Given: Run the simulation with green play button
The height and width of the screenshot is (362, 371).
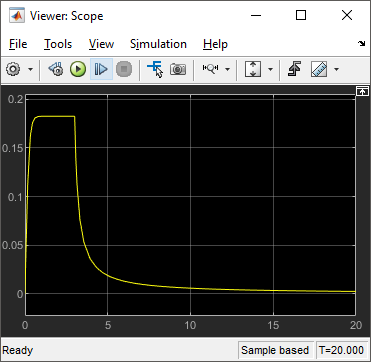Looking at the screenshot, I should 78,69.
